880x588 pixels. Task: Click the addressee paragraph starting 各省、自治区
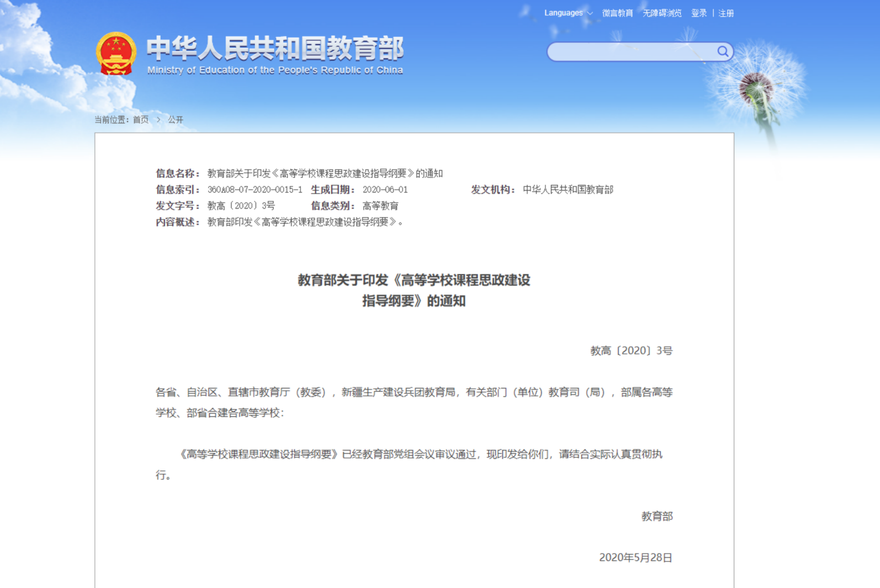pos(414,402)
